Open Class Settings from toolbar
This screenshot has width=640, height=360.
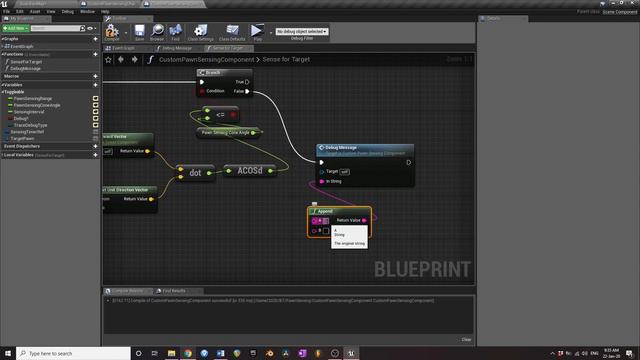tap(200, 32)
